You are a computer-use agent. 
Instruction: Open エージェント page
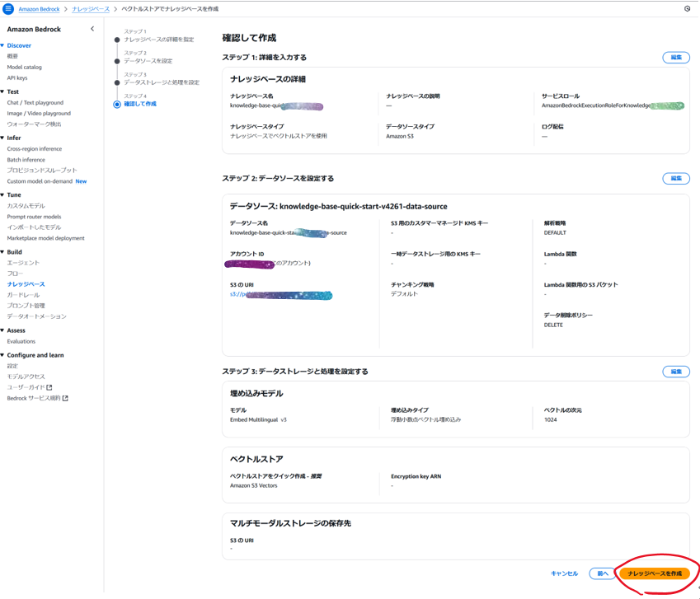(x=23, y=263)
